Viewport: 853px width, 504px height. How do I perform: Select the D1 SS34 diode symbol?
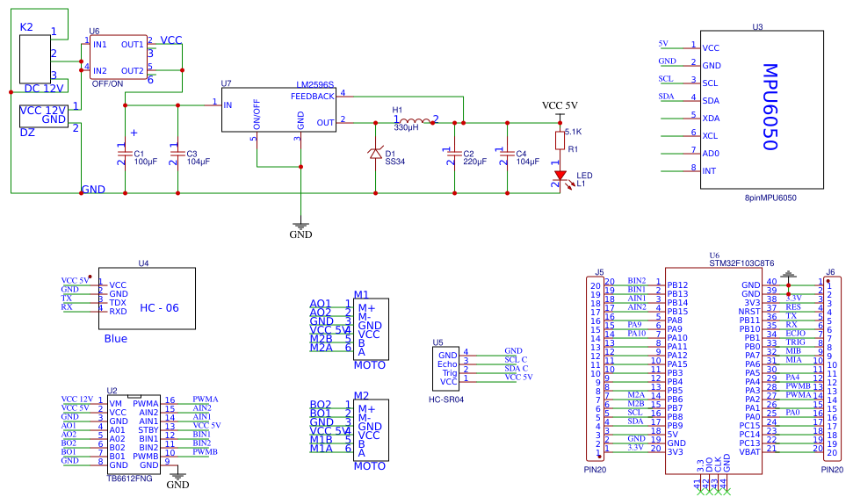click(376, 154)
